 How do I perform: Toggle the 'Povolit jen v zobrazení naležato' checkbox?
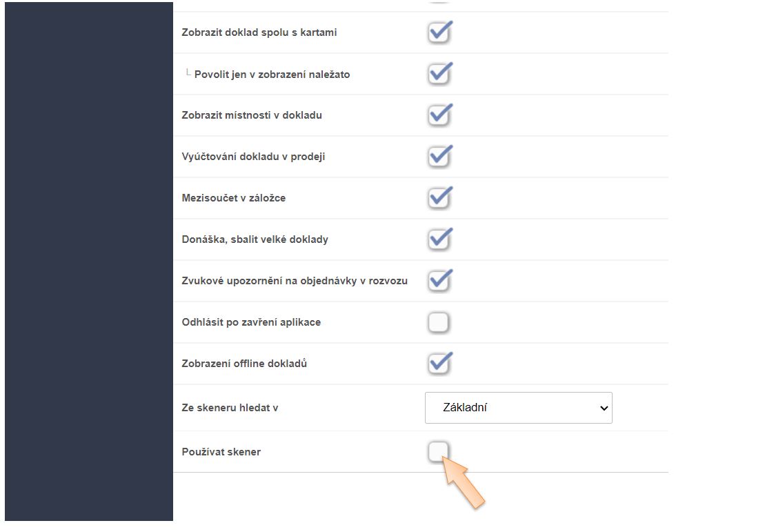click(439, 75)
